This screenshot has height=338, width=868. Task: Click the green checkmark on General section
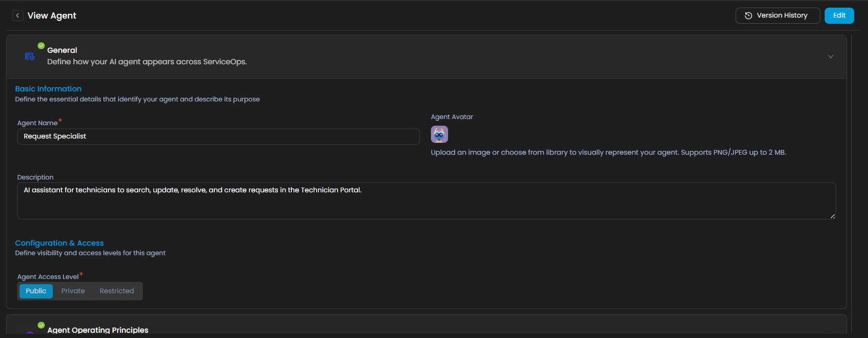[41, 46]
